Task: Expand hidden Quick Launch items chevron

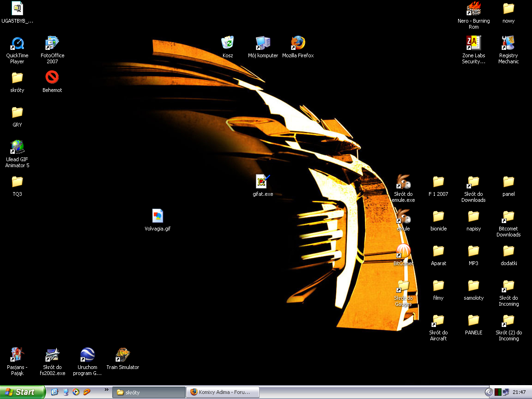Action: [107, 390]
